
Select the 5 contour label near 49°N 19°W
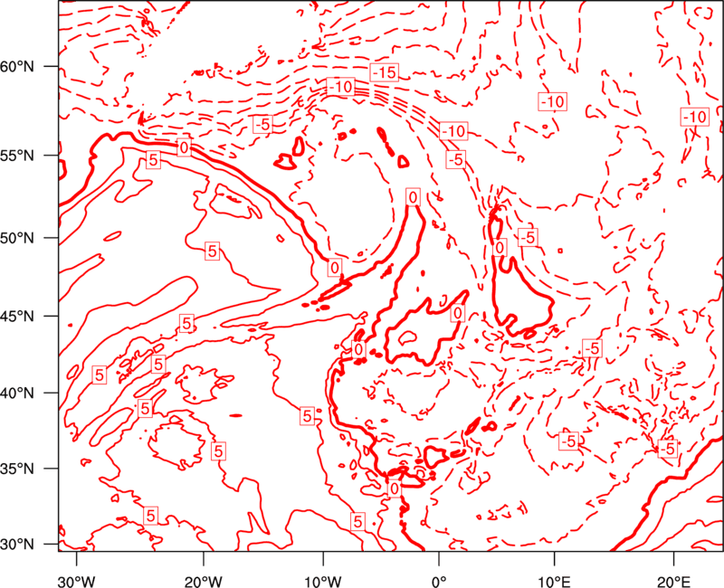point(212,251)
